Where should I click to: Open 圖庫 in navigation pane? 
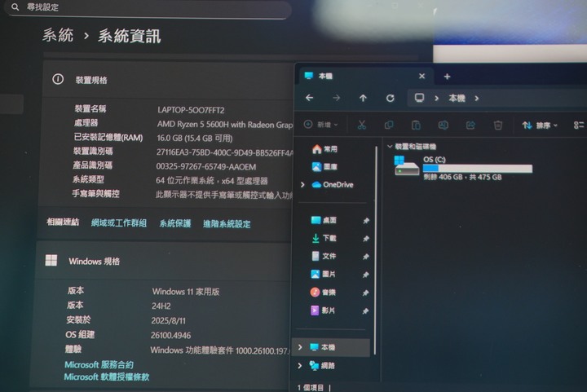tap(324, 166)
